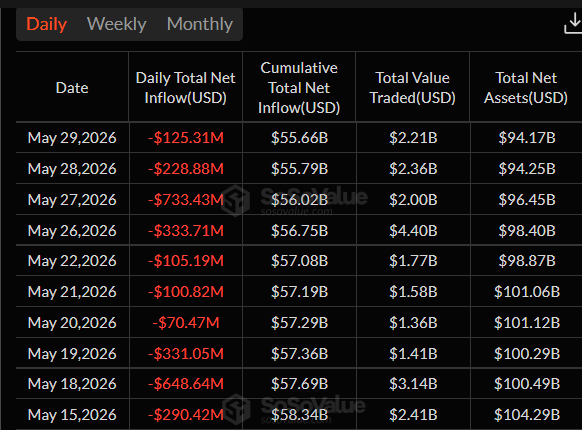Click the $2.00B value traded cell

413,200
